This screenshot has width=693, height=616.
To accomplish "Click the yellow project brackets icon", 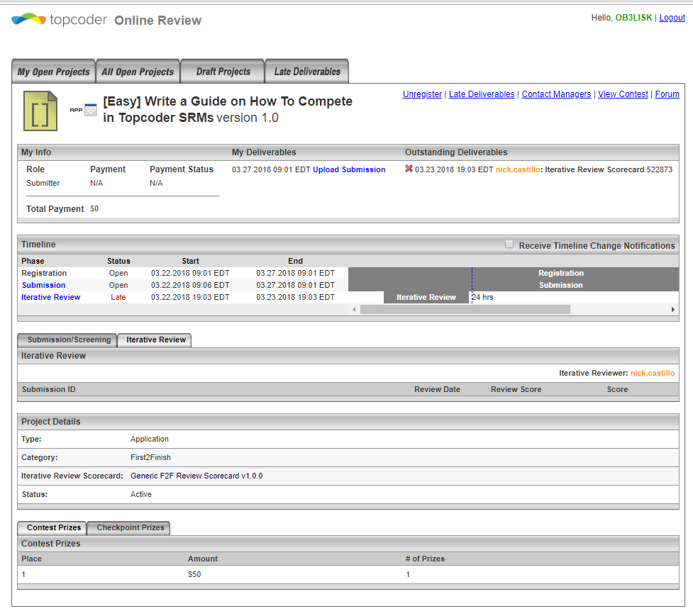I will point(40,111).
